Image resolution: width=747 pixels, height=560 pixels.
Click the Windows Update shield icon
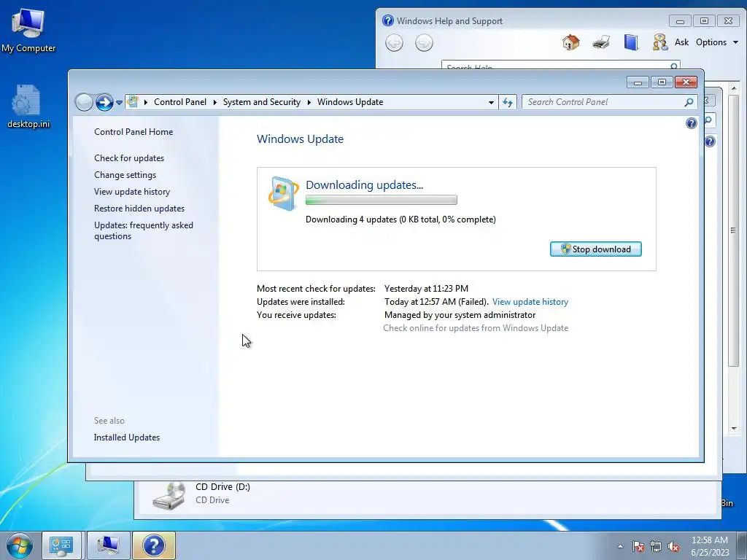[x=283, y=193]
